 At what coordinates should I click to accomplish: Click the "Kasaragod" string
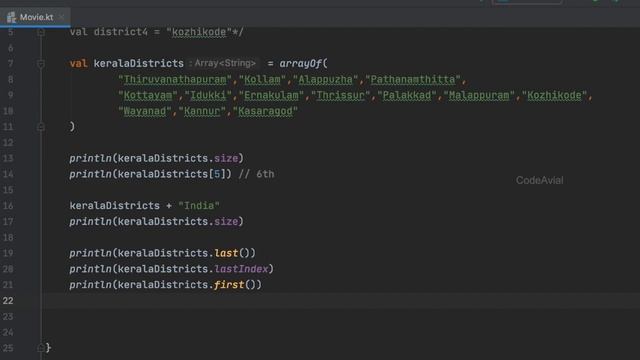tap(265, 111)
